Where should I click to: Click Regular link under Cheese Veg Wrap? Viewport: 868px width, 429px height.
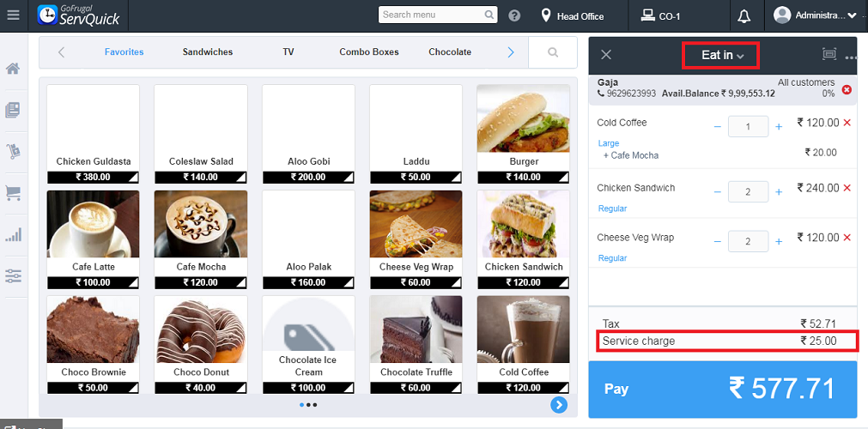612,258
